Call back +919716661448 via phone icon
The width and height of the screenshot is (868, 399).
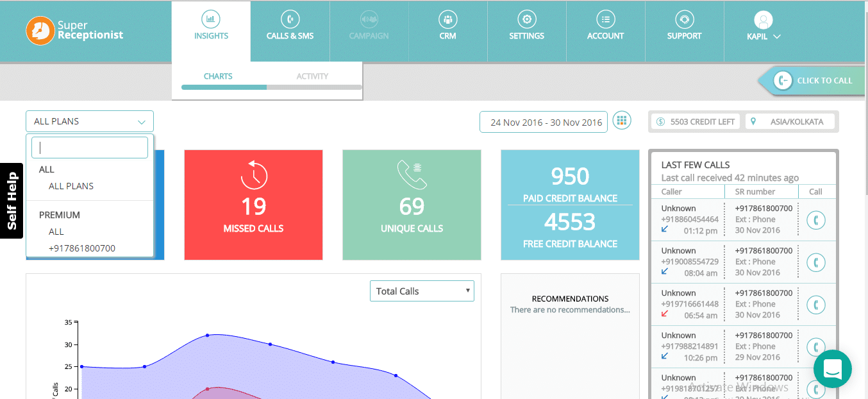816,305
